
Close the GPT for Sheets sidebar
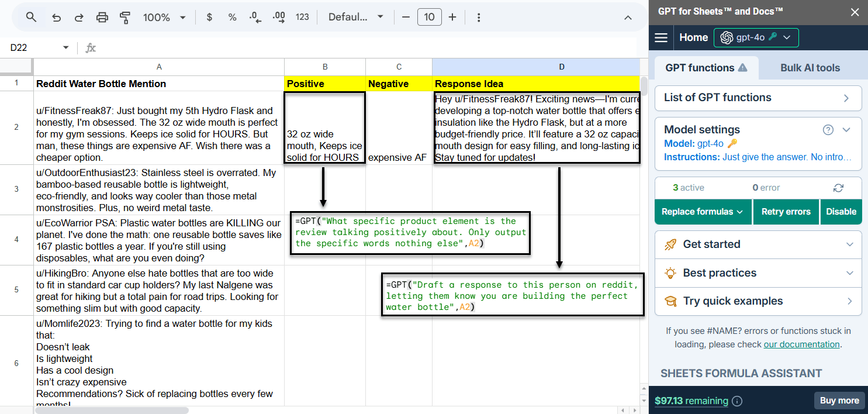(855, 12)
